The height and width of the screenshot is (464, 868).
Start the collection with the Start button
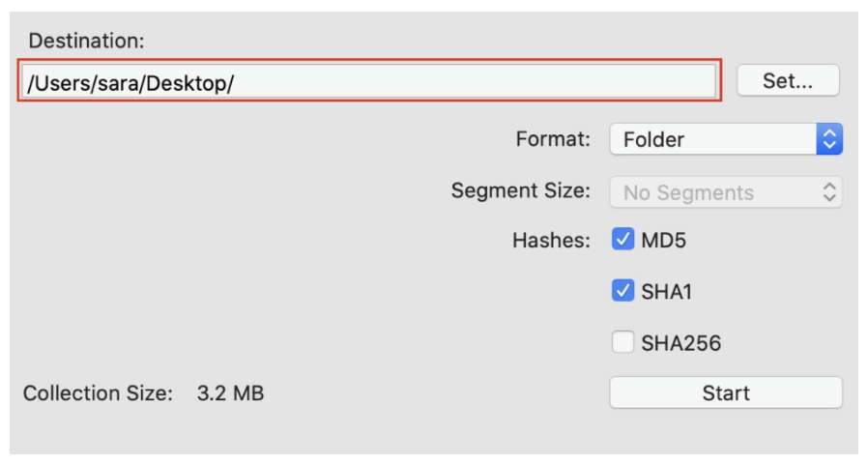[726, 392]
